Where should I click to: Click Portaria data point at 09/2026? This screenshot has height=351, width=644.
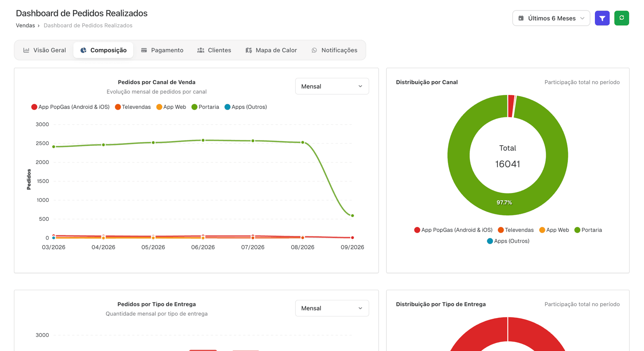(x=353, y=216)
